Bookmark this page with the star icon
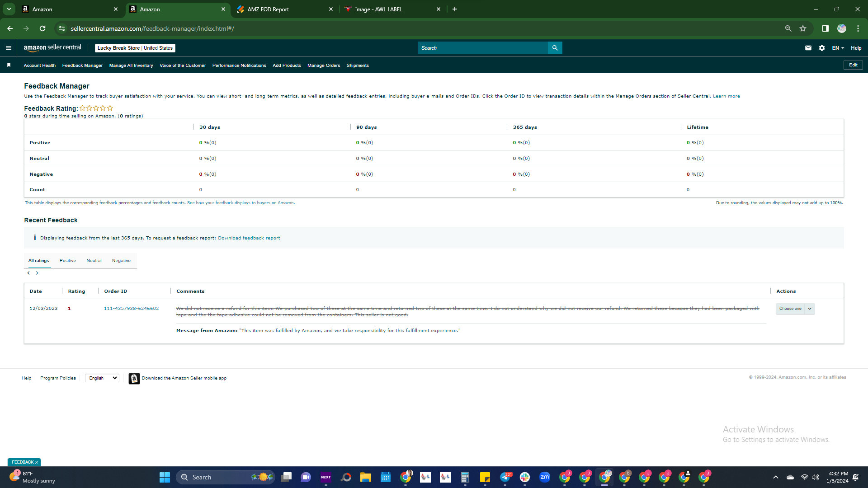This screenshot has height=488, width=868. tap(803, 28)
